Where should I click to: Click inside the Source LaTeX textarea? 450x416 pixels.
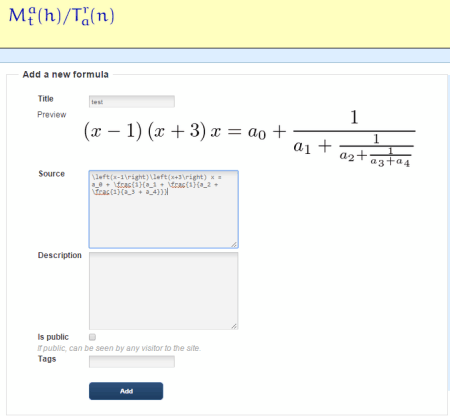point(164,209)
